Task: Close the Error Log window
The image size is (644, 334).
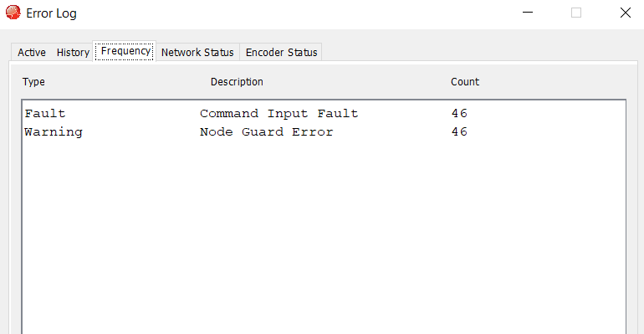Action: pyautogui.click(x=625, y=13)
